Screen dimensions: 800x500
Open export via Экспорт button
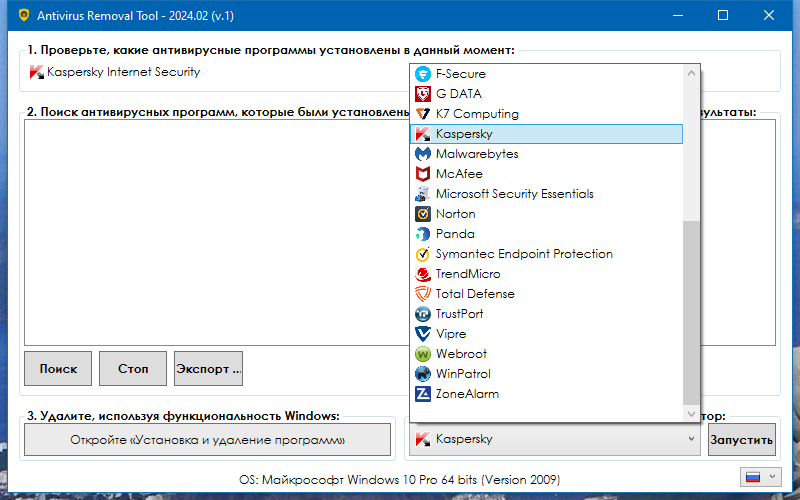(x=208, y=368)
